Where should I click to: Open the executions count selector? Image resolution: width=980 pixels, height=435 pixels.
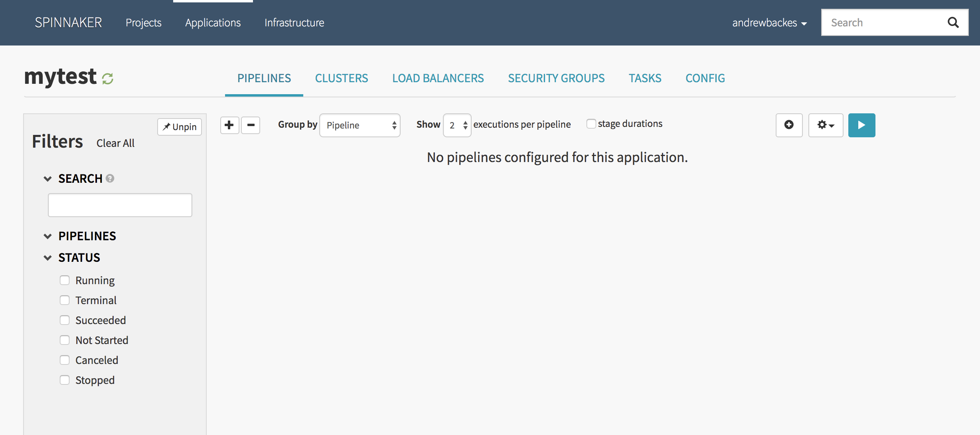click(457, 125)
